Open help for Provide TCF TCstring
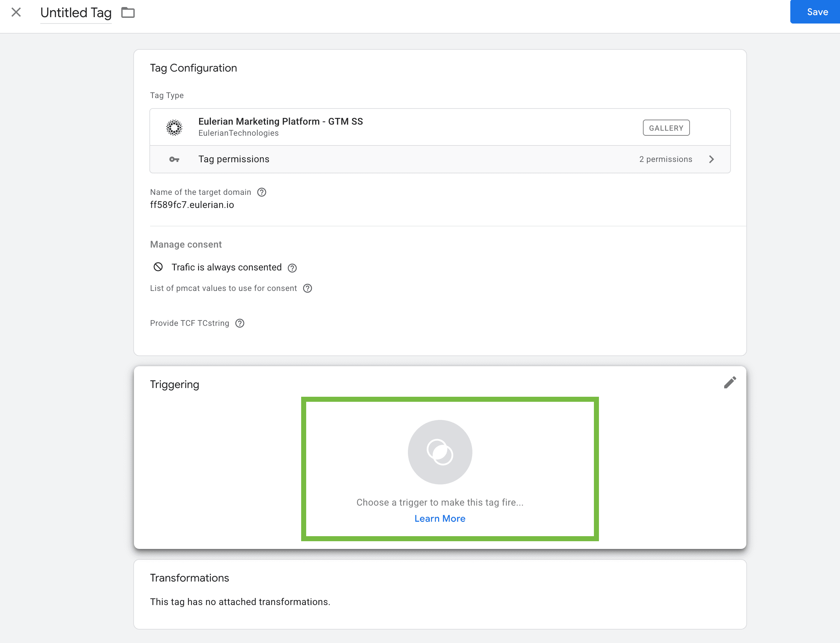This screenshot has width=840, height=643. (240, 324)
